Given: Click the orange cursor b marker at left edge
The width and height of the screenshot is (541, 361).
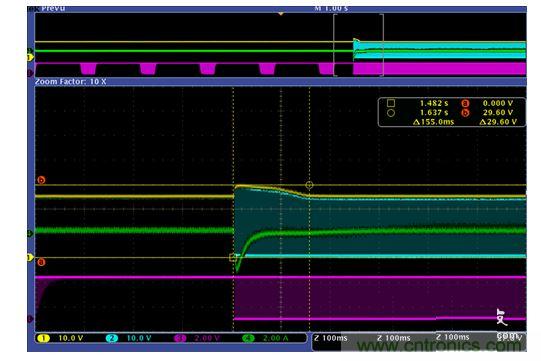Looking at the screenshot, I should [x=41, y=180].
